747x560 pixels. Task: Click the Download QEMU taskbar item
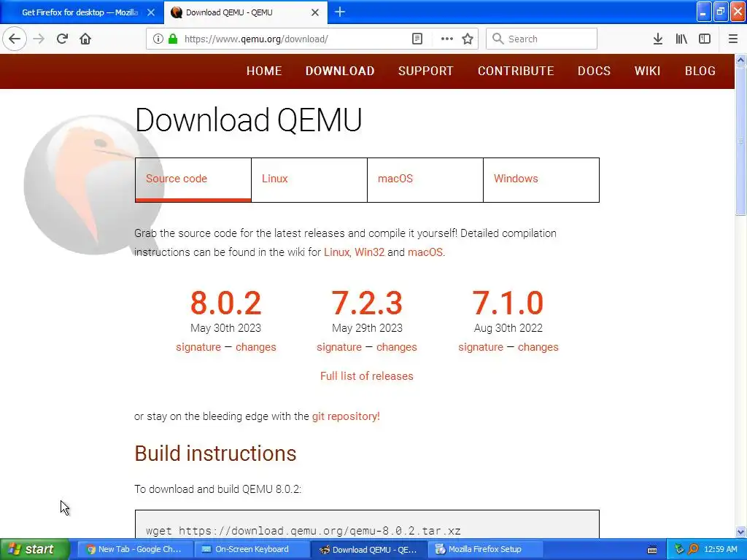coord(368,549)
